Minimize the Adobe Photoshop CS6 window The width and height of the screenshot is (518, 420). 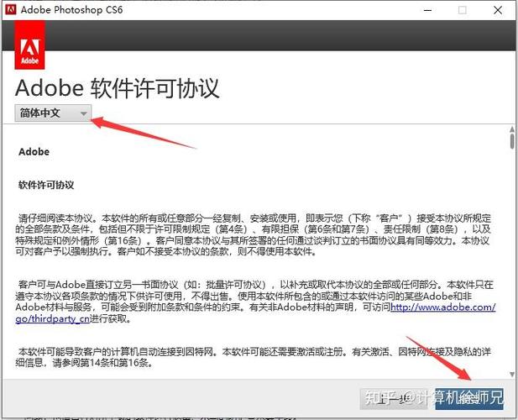coord(427,10)
